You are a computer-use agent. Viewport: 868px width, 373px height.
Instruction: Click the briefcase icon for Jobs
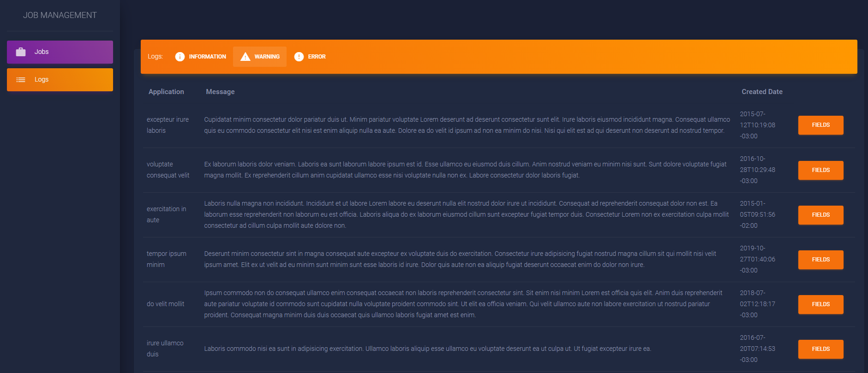tap(21, 52)
